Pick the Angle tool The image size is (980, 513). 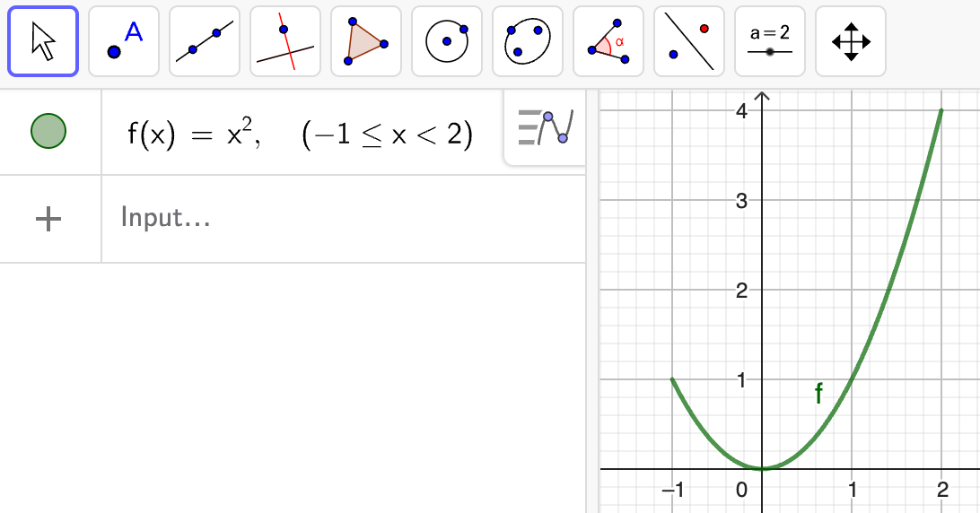pos(608,41)
